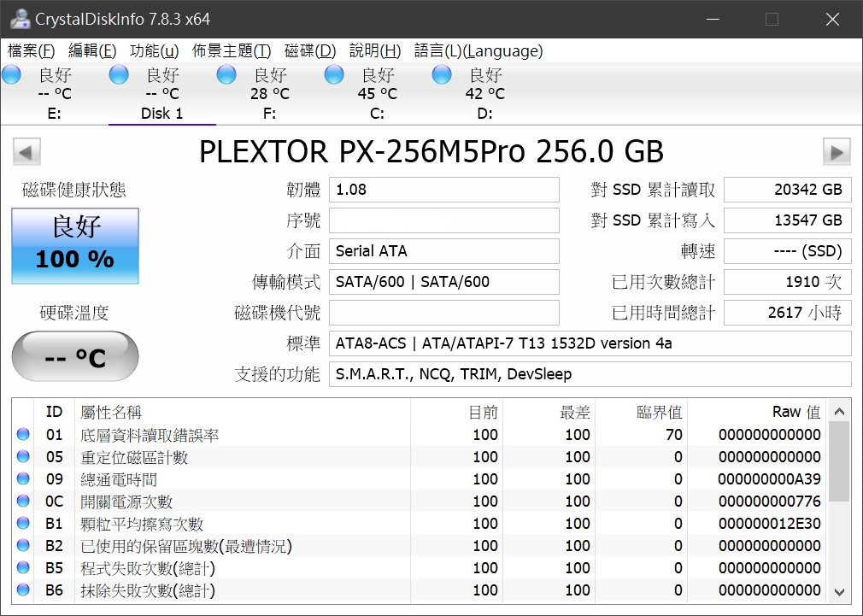Select the 底層資料讀取錯誤率 attribute row

pyautogui.click(x=419, y=435)
